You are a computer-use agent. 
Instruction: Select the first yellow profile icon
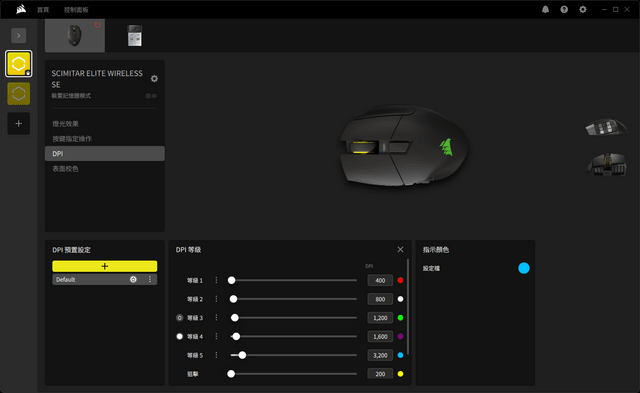coord(18,64)
